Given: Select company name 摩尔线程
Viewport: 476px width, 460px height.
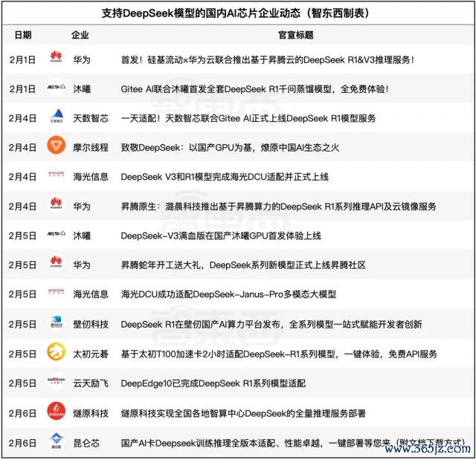Looking at the screenshot, I should (91, 148).
